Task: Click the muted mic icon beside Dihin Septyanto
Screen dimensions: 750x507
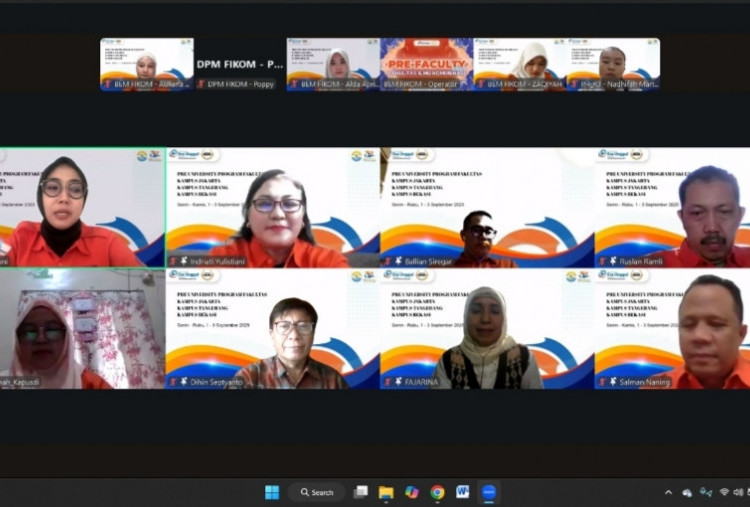Action: coord(173,382)
